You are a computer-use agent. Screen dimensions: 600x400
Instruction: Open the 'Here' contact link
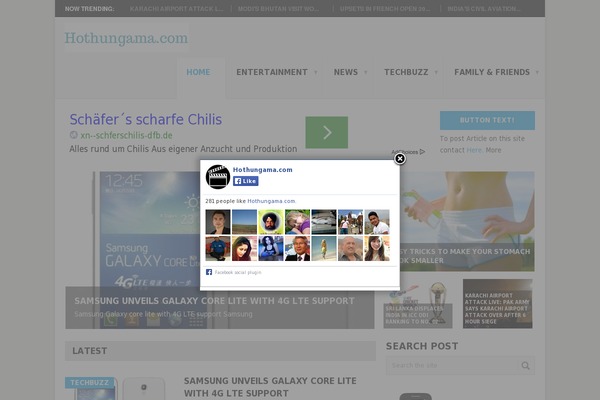pos(474,150)
